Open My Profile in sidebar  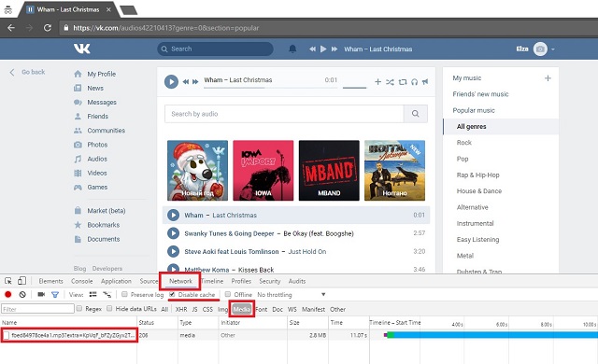[102, 74]
